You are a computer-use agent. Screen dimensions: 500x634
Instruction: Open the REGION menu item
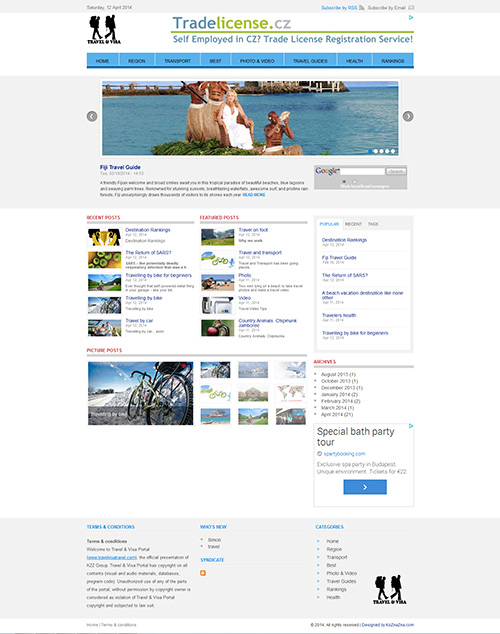pyautogui.click(x=137, y=61)
